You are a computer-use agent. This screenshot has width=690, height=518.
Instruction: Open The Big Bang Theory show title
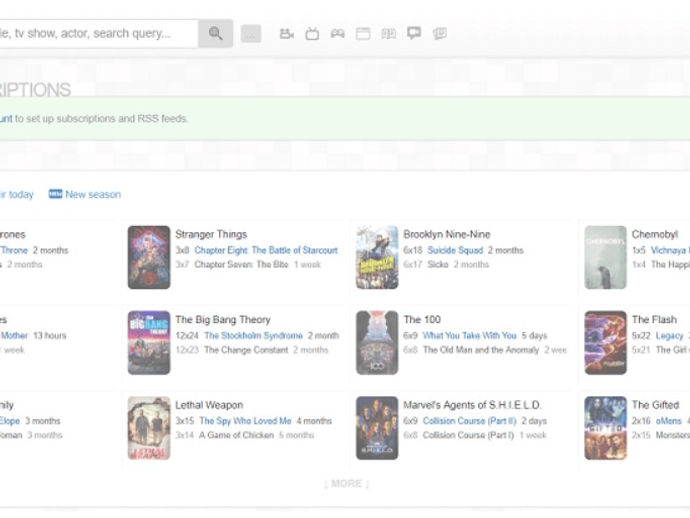[x=223, y=320]
